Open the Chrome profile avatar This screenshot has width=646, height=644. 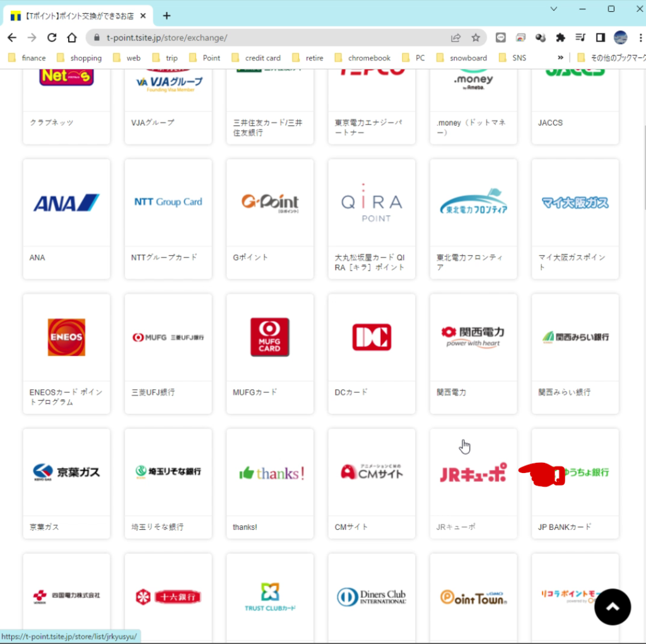pyautogui.click(x=621, y=38)
